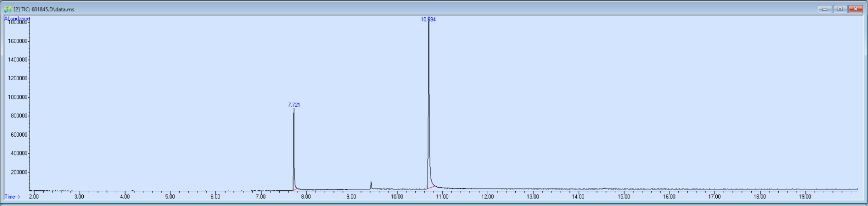Click the 7.721 peak retention time label

[294, 105]
